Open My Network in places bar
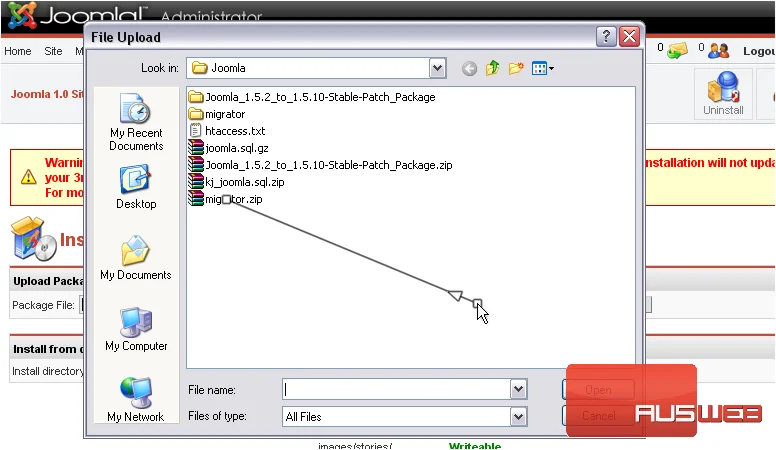The width and height of the screenshot is (776, 450). tap(136, 400)
